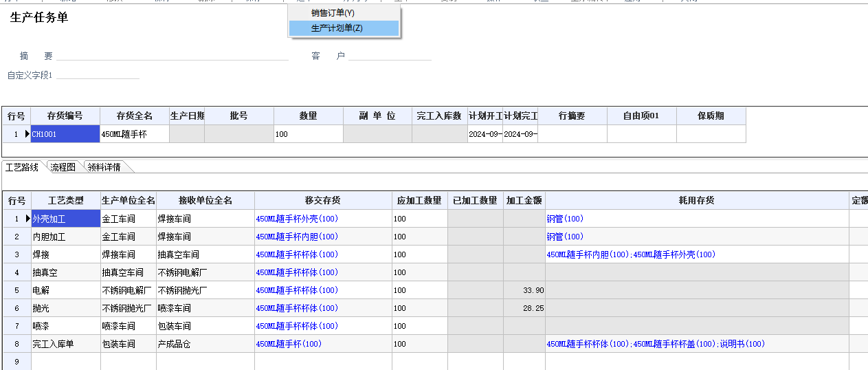This screenshot has width=868, height=370.
Task: Open the 领料详情 tab
Action: tap(104, 167)
